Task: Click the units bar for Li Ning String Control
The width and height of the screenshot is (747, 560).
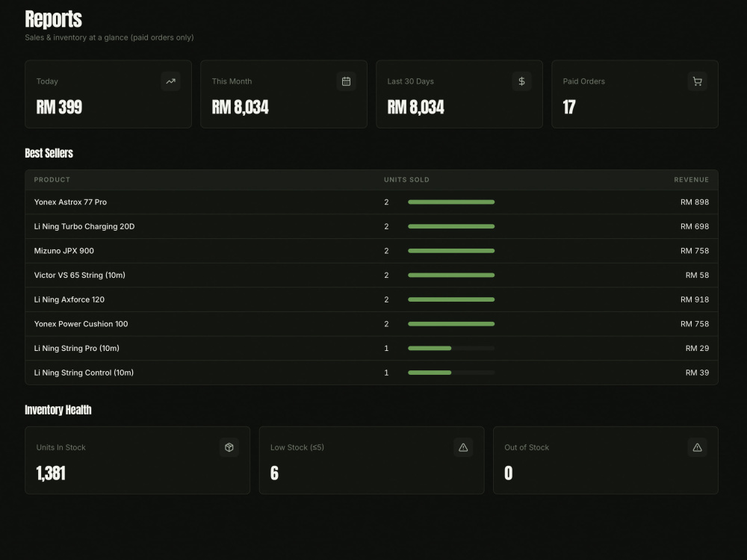Action: (x=451, y=373)
